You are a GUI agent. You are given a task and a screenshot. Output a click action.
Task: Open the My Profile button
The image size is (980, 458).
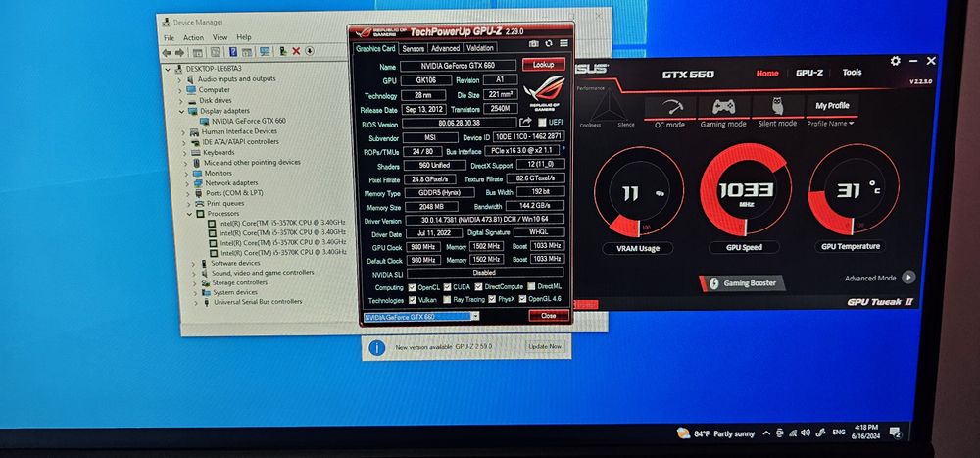point(832,106)
